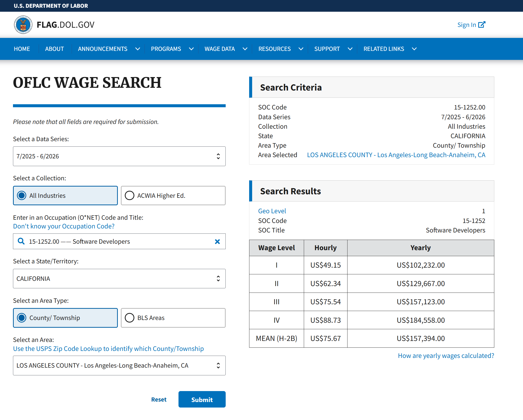Click the FLAG.DOL.GOV site title
The width and height of the screenshot is (523, 420).
(66, 25)
